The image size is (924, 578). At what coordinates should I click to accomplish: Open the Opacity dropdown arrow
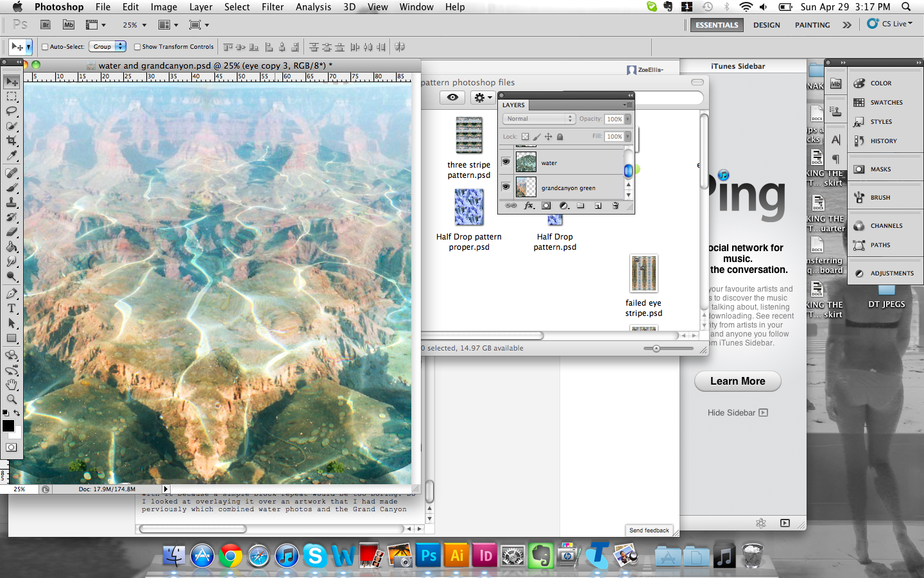tap(627, 119)
